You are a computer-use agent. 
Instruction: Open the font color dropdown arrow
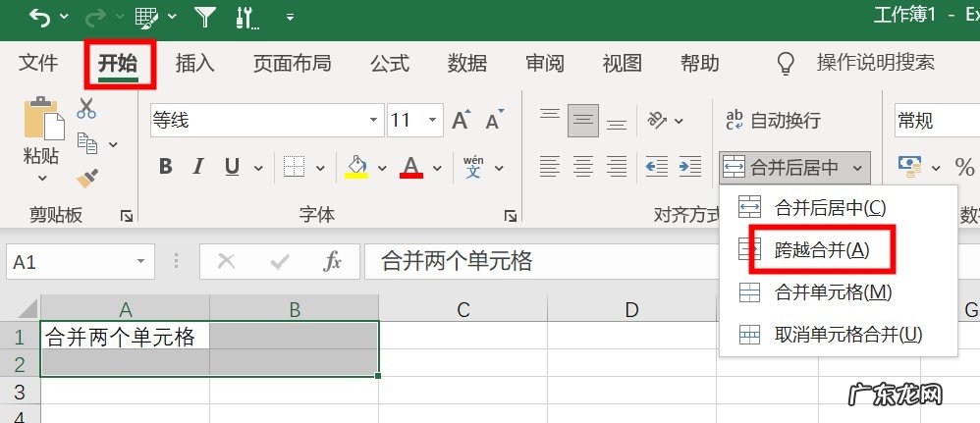pyautogui.click(x=437, y=168)
